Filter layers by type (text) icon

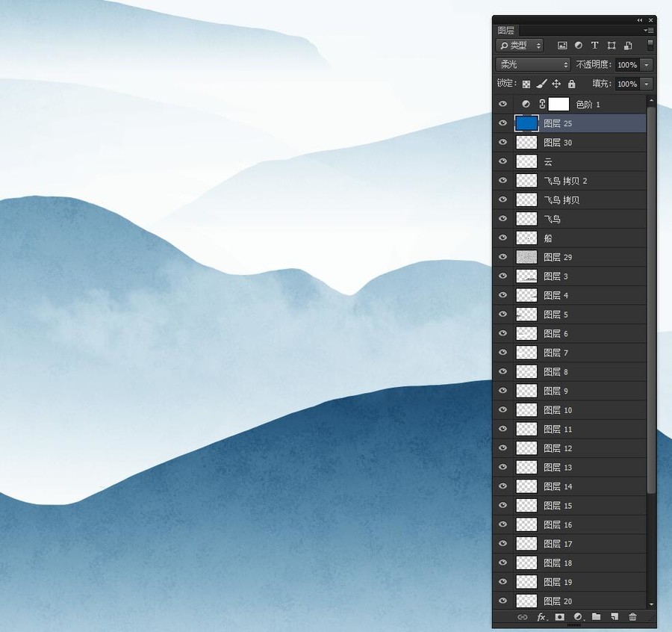[594, 45]
